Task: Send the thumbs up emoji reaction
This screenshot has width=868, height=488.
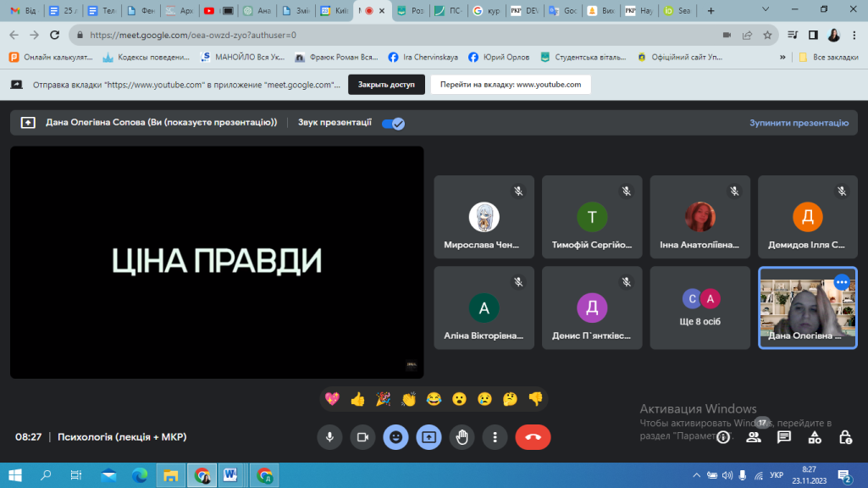Action: (357, 399)
